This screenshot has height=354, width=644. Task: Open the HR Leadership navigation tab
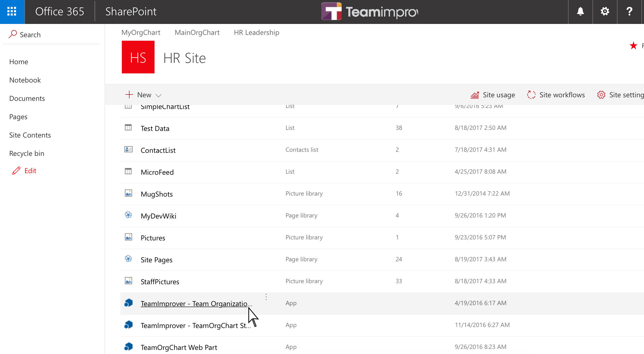pos(256,33)
